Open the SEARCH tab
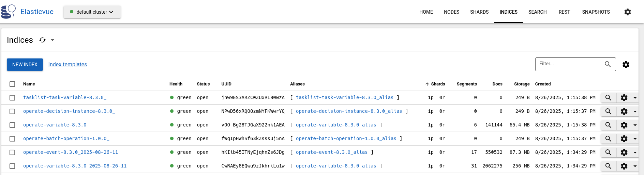The width and height of the screenshot is (644, 175). tap(537, 12)
